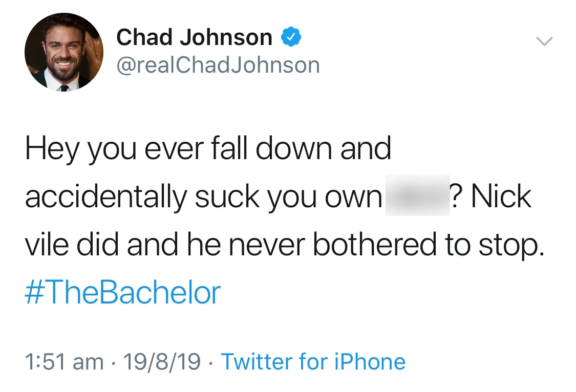
Task: Click Chad Johnson's profile photo
Action: [63, 52]
